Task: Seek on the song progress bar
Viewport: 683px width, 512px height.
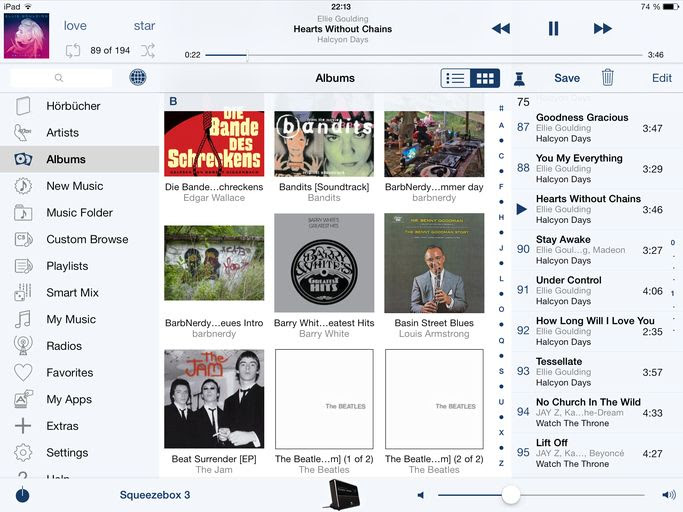Action: pyautogui.click(x=423, y=55)
